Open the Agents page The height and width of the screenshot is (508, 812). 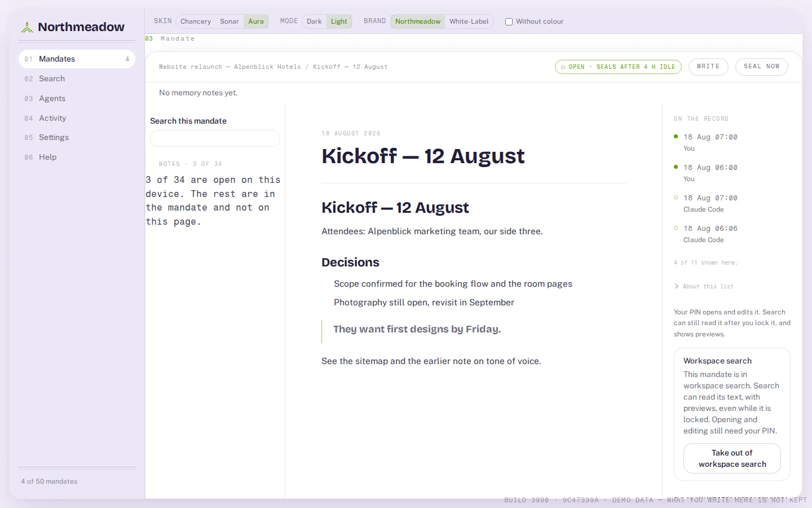[x=77, y=98]
